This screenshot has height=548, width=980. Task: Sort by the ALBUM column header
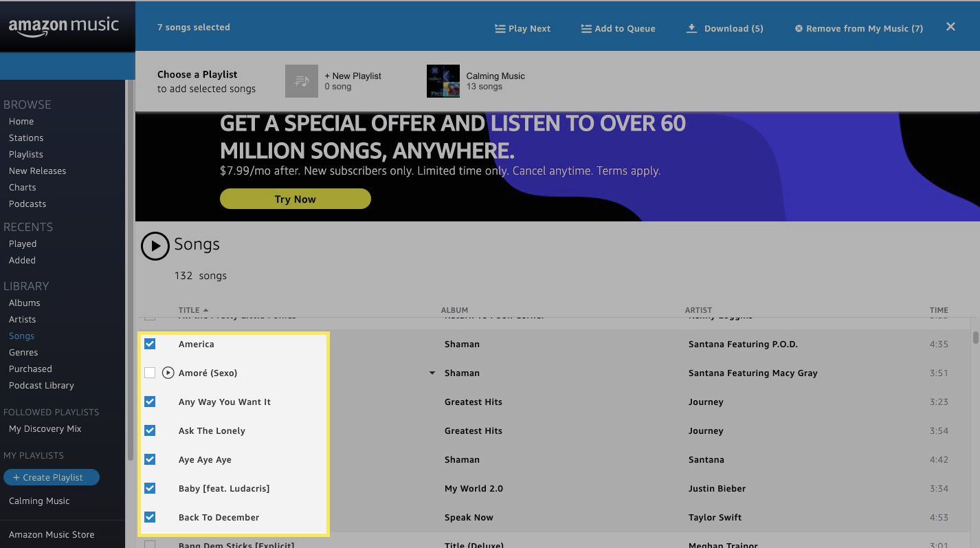(454, 310)
